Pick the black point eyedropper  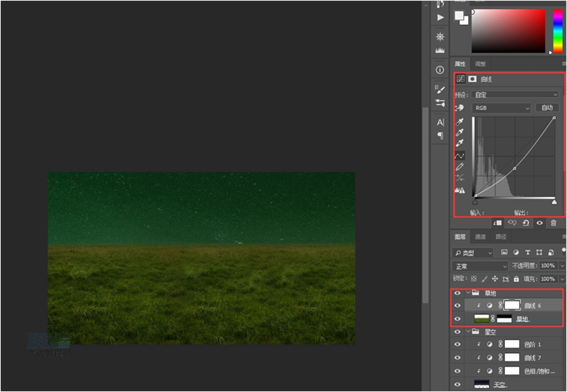click(459, 122)
